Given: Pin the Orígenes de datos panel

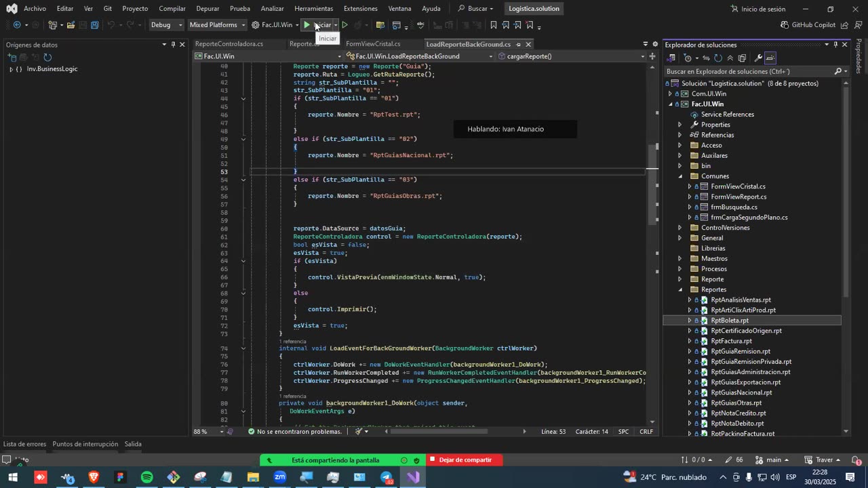Looking at the screenshot, I should tap(173, 45).
